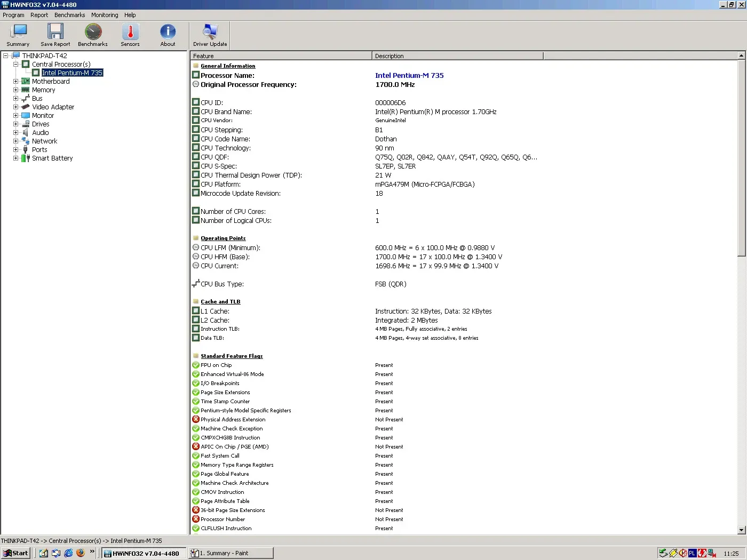Expand the Video Adapter tree node
This screenshot has height=560, width=747.
coord(15,107)
